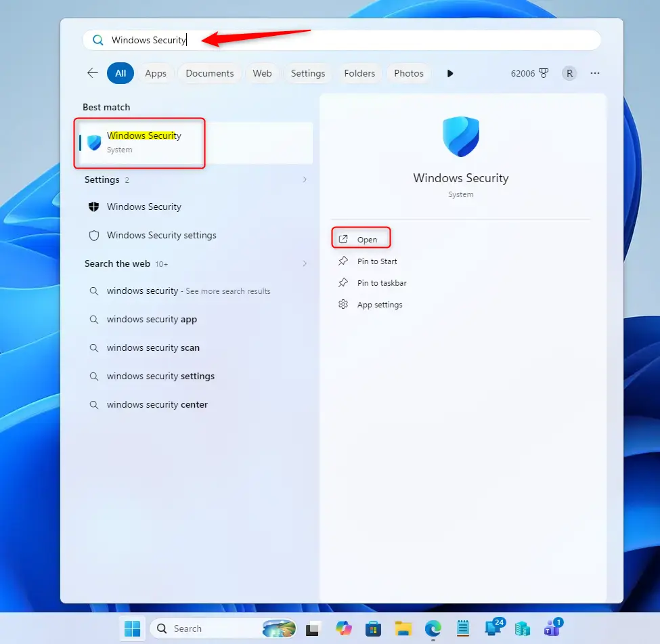The height and width of the screenshot is (644, 660).
Task: Click into the Windows Security search field
Action: pos(341,40)
